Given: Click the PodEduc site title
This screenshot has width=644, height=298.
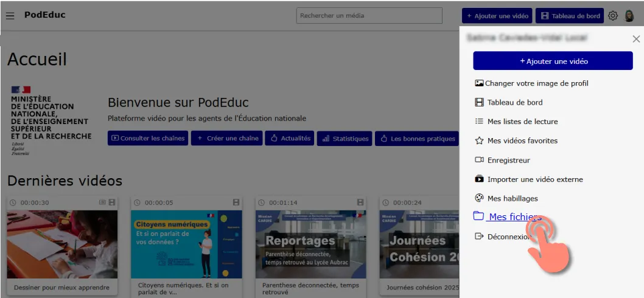Looking at the screenshot, I should click(45, 15).
